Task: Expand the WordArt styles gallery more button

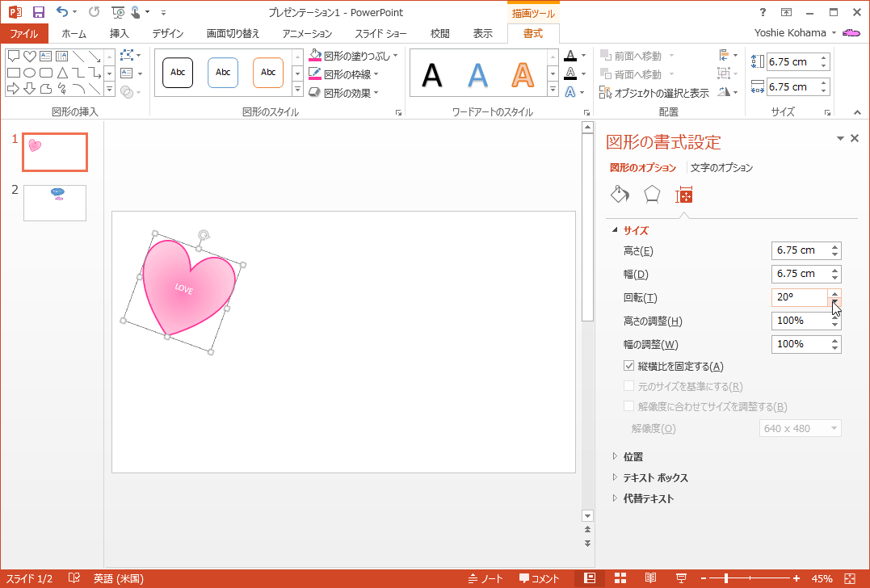Action: click(553, 89)
